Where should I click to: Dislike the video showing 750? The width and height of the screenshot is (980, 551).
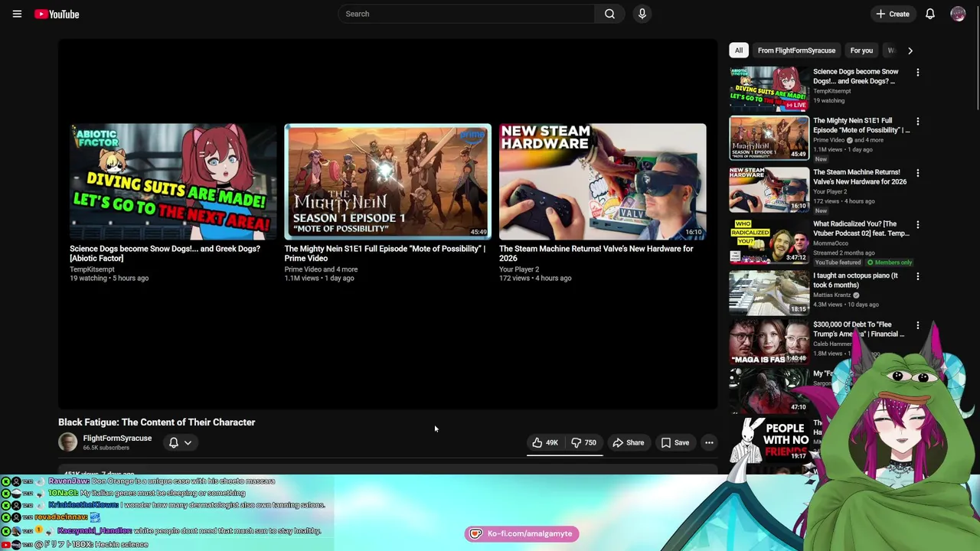[583, 442]
